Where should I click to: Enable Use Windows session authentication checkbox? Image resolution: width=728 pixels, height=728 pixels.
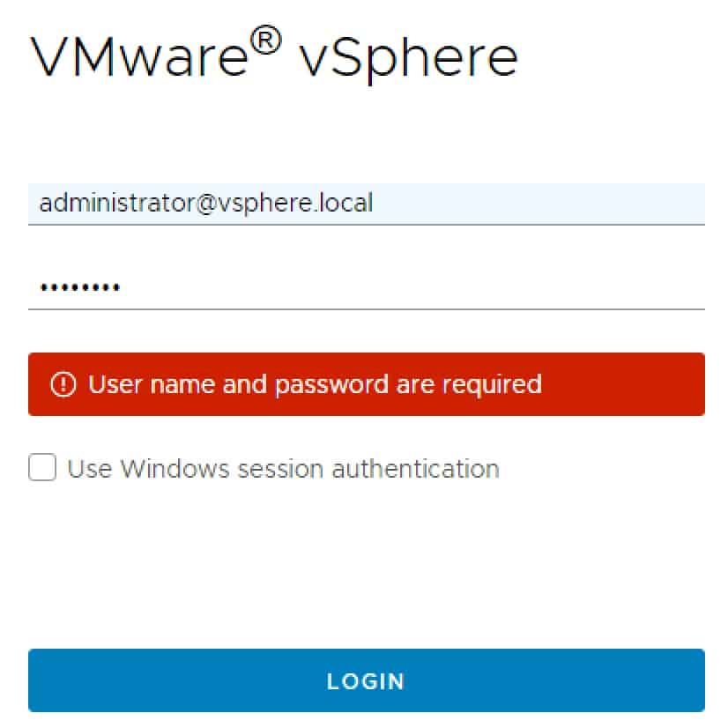tap(42, 467)
